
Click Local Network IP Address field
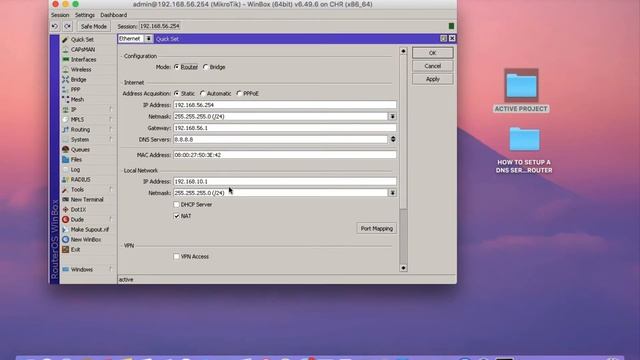click(x=284, y=181)
